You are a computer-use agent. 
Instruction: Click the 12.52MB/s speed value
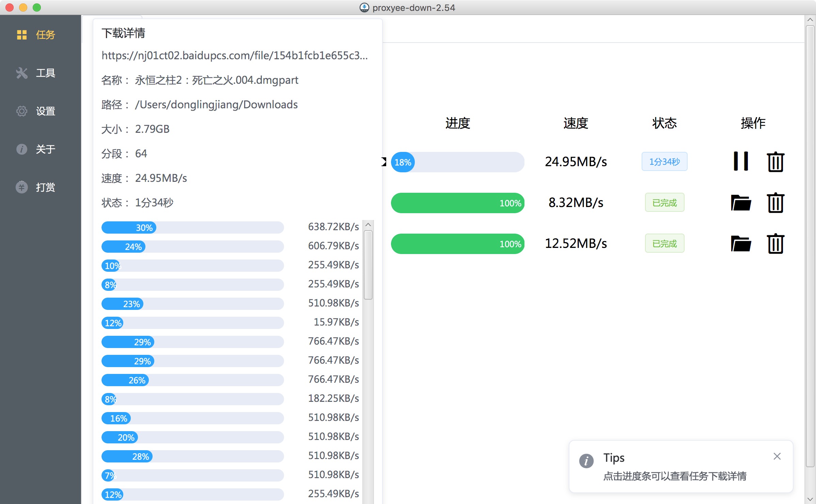(x=576, y=243)
